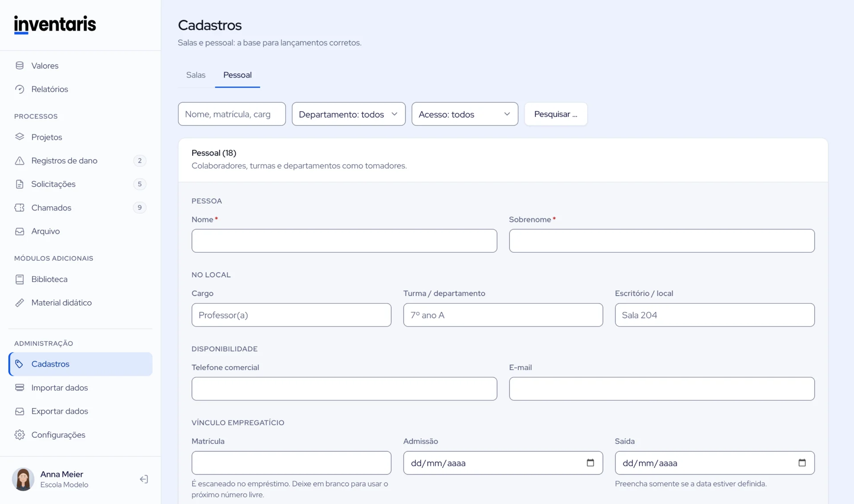Click the inventaris logo
Screen dimensions: 854x504
click(x=55, y=25)
